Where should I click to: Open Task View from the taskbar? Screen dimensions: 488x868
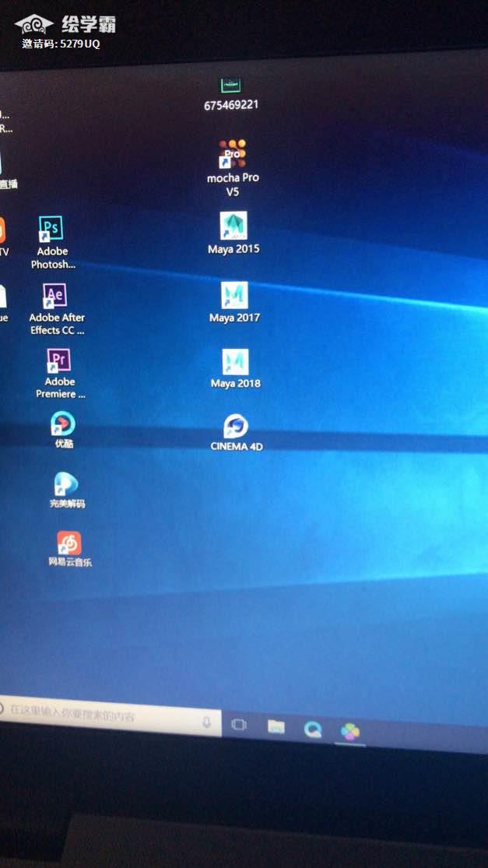point(239,725)
